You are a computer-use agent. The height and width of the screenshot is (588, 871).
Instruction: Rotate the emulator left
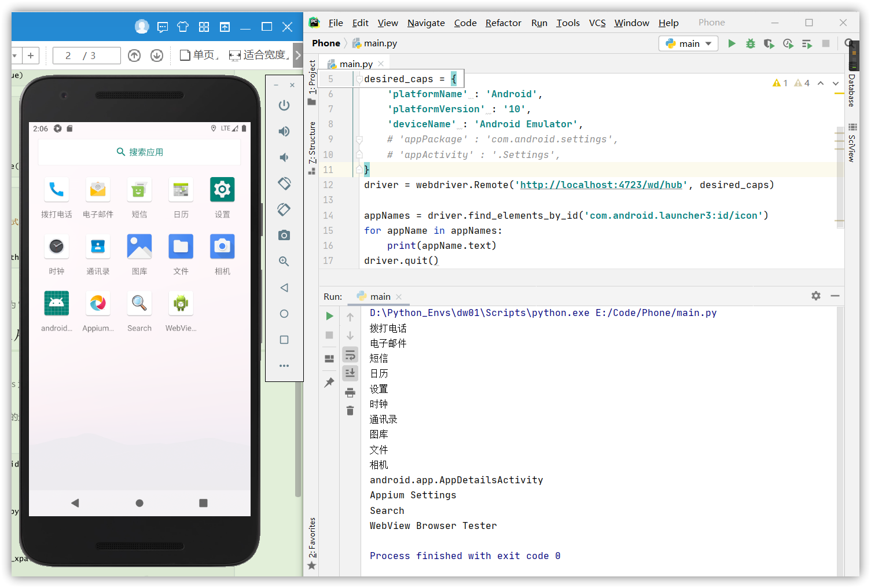pos(284,183)
